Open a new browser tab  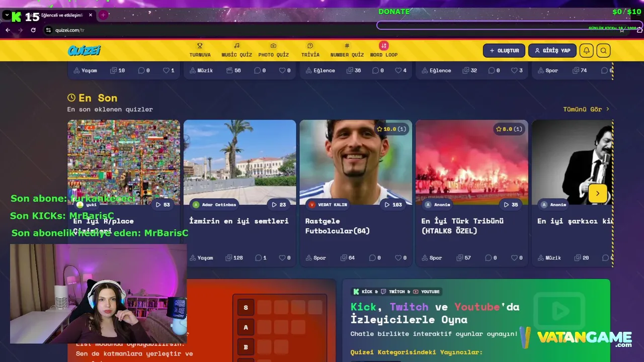point(103,15)
